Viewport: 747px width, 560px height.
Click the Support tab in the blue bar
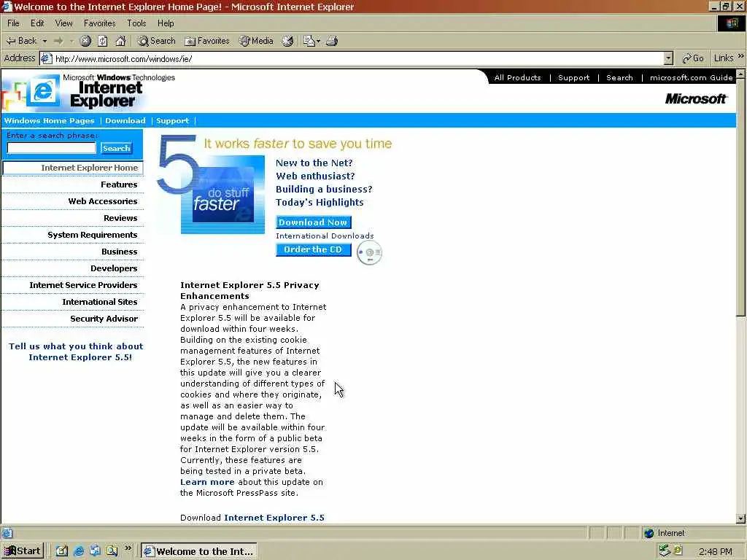(172, 121)
